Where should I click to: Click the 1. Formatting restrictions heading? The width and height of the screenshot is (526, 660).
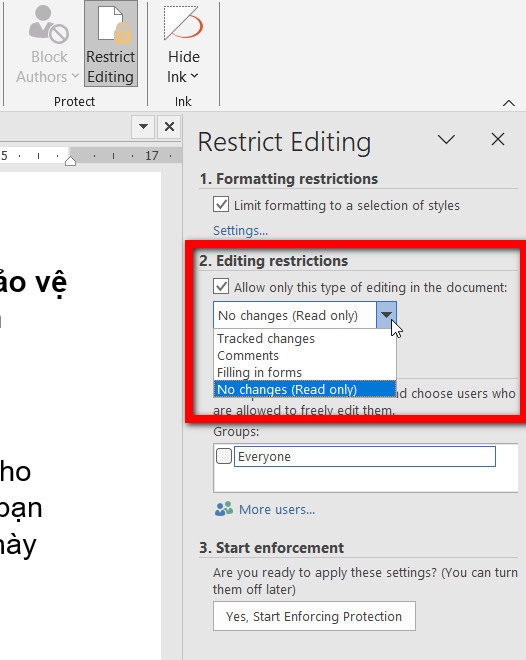coord(289,179)
